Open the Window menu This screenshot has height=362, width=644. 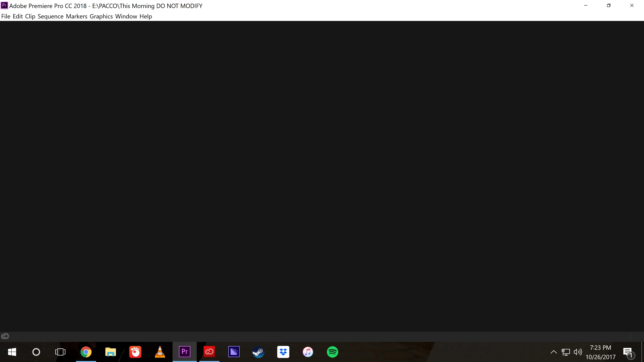click(x=126, y=16)
